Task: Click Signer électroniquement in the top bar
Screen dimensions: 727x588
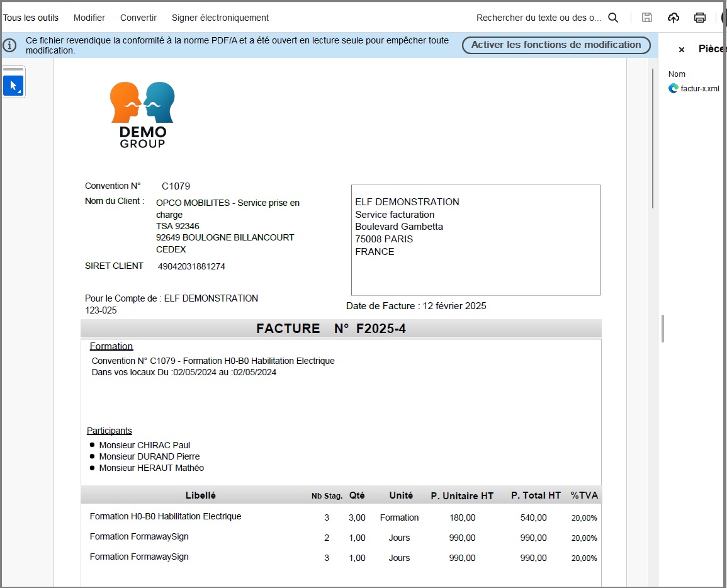Action: [x=220, y=18]
